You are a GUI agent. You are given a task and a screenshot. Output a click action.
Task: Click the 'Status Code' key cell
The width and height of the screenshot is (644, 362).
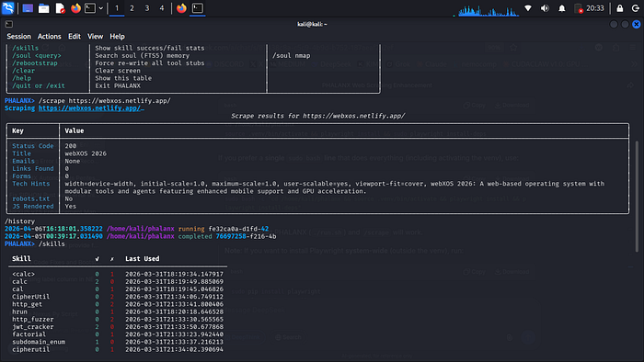pyautogui.click(x=33, y=146)
